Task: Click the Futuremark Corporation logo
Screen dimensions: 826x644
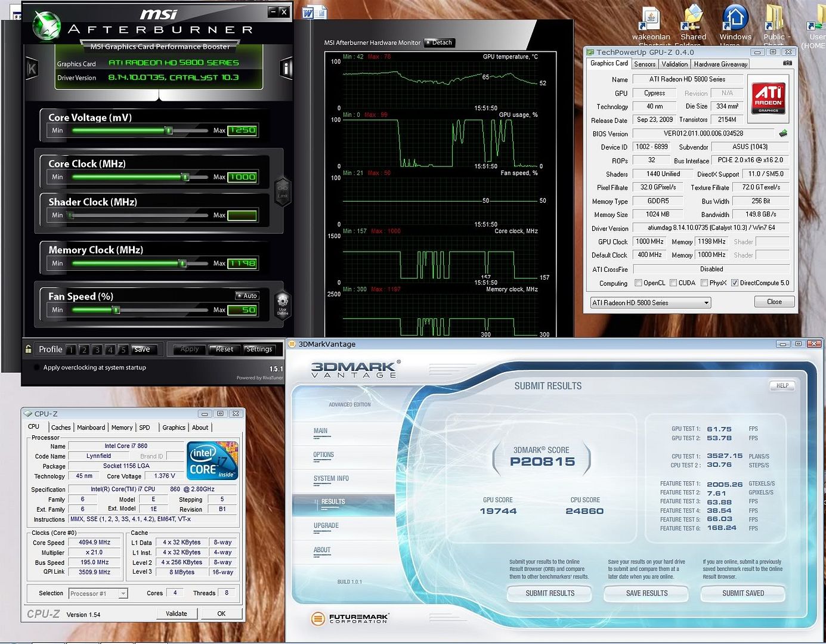Action: (x=350, y=618)
